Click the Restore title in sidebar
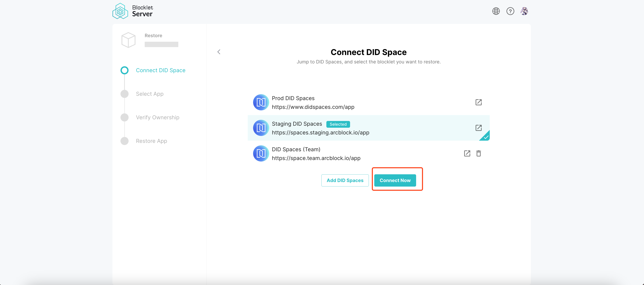644x285 pixels. click(153, 35)
